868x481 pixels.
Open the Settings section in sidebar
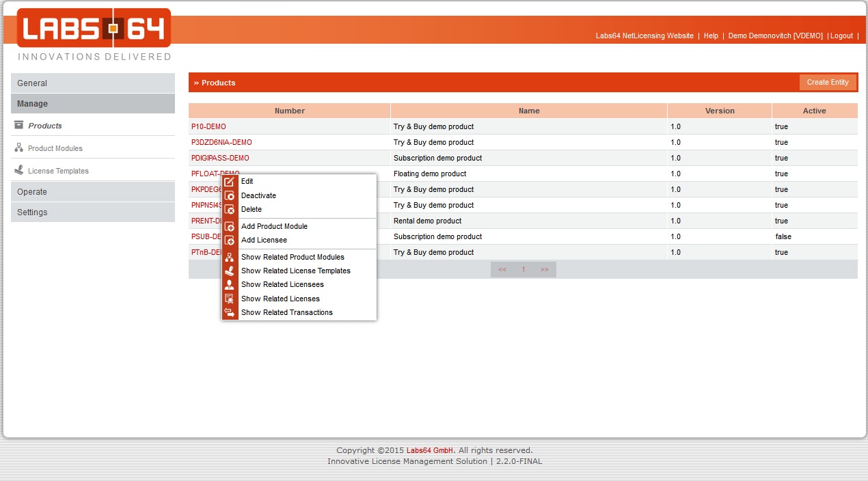coord(92,212)
